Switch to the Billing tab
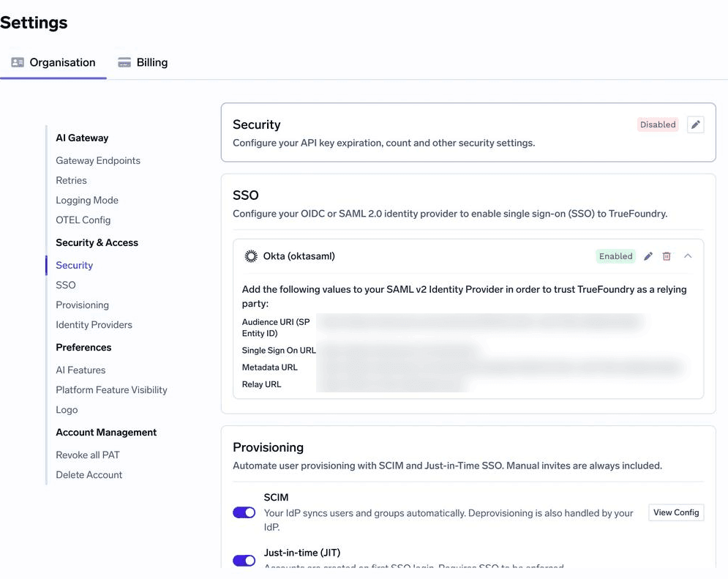 click(143, 62)
